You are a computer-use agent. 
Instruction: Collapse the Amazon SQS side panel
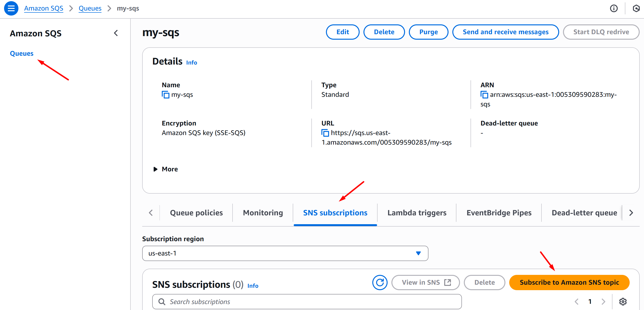point(116,33)
